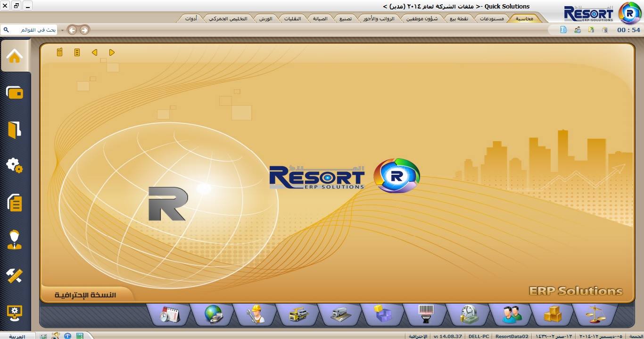Click the blue info icon in the status bar
Viewport: 644px width, 339px height.
coord(67,336)
